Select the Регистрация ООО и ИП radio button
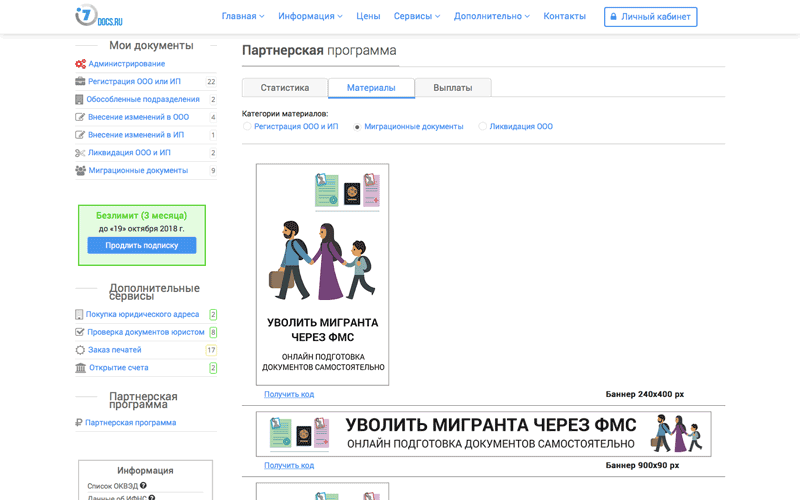800x500 pixels. tap(247, 127)
